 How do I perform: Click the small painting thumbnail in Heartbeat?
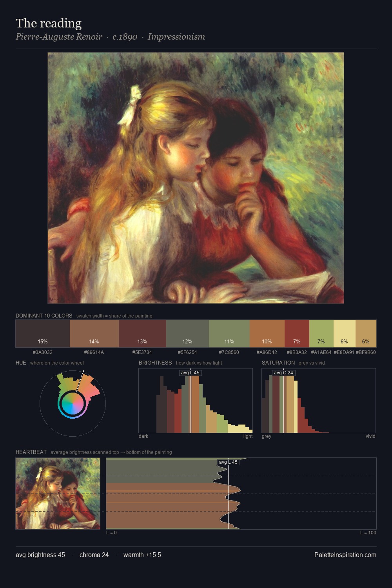coord(58,494)
